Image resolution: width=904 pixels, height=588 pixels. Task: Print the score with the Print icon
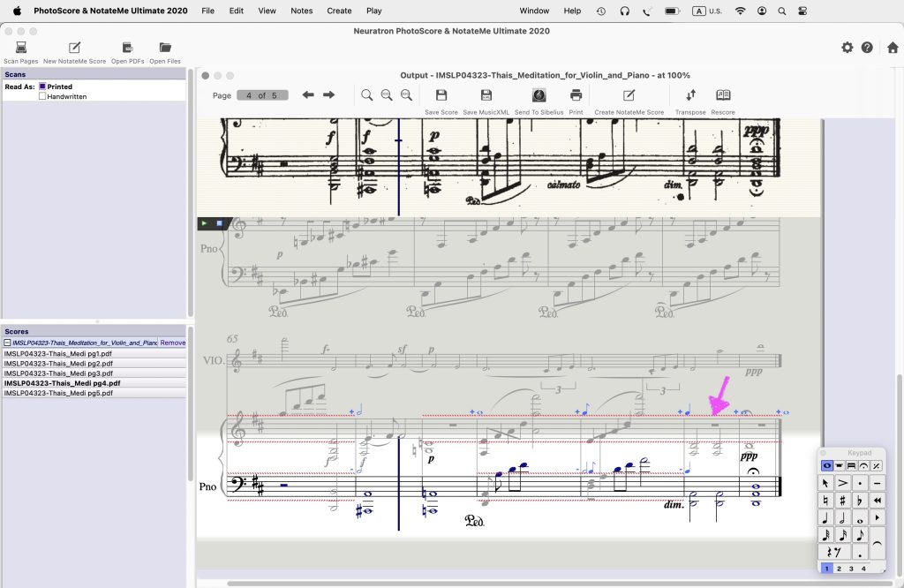click(x=576, y=95)
